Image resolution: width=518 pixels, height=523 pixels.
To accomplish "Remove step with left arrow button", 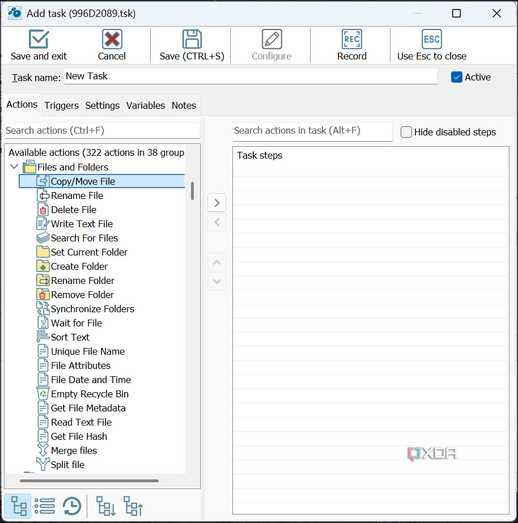I will pyautogui.click(x=216, y=222).
